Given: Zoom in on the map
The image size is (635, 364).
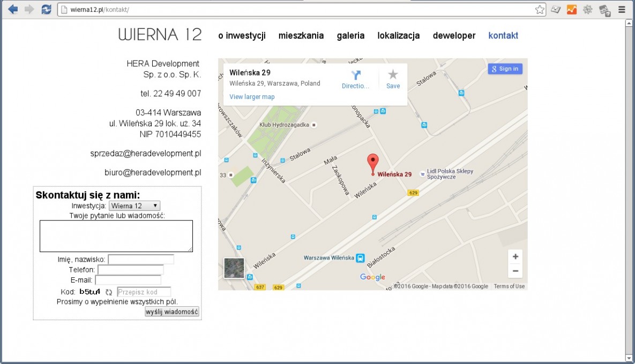Looking at the screenshot, I should click(x=515, y=257).
